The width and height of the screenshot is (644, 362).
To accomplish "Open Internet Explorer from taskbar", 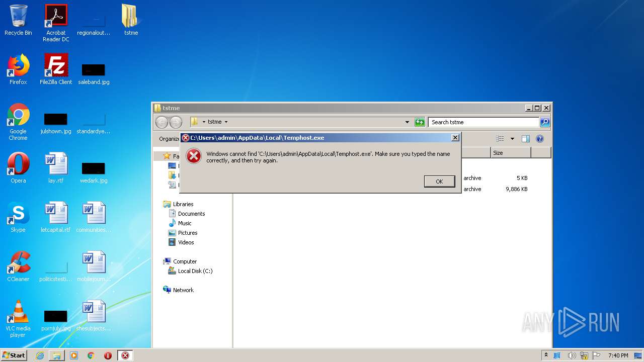I will click(40, 355).
